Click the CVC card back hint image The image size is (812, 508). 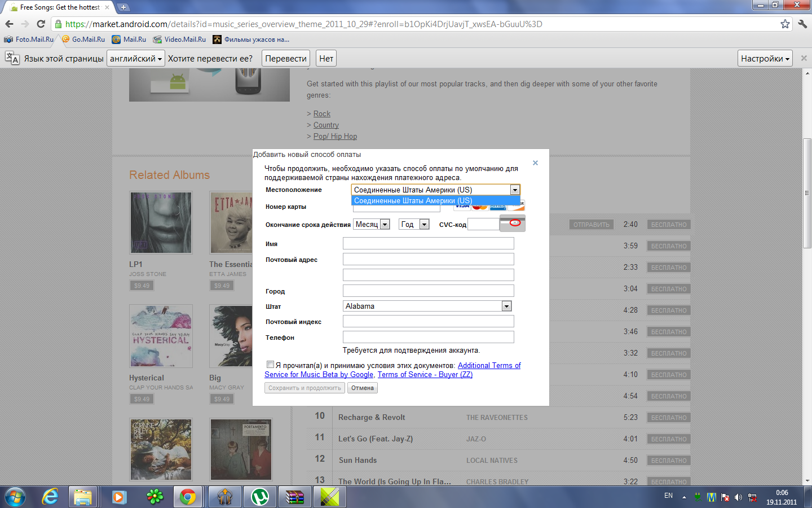tap(513, 223)
